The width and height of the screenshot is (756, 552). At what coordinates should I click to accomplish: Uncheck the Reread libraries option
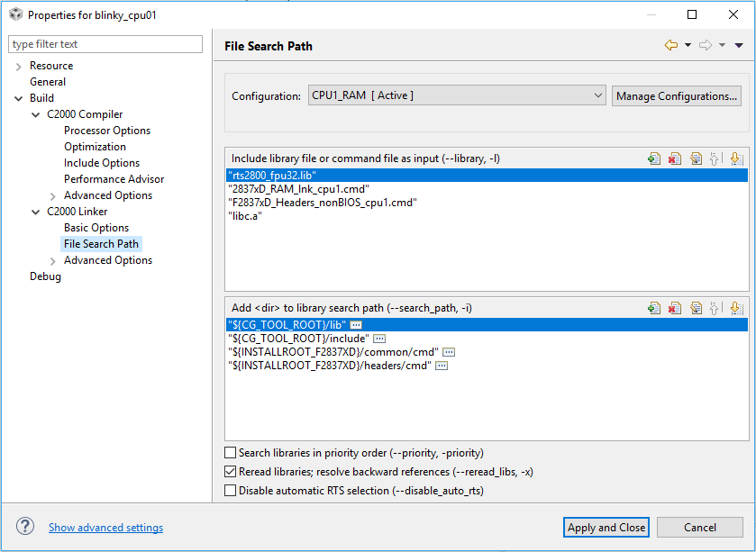coord(231,472)
